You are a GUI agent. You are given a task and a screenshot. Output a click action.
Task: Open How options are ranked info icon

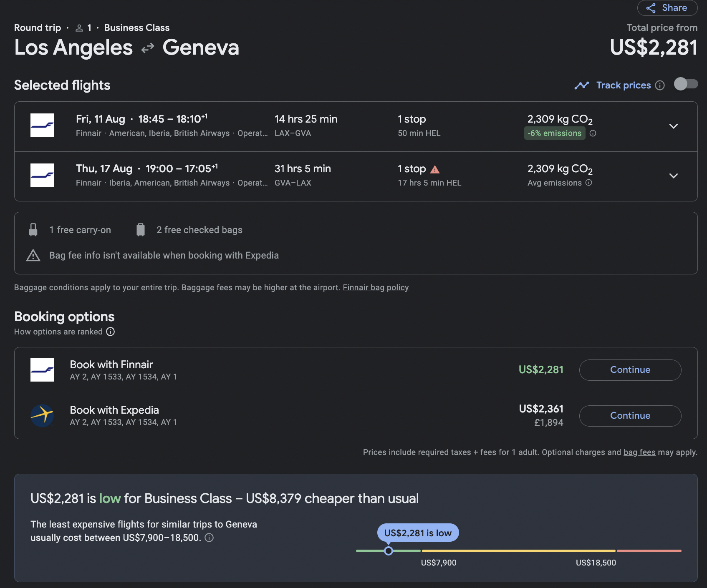tap(110, 332)
